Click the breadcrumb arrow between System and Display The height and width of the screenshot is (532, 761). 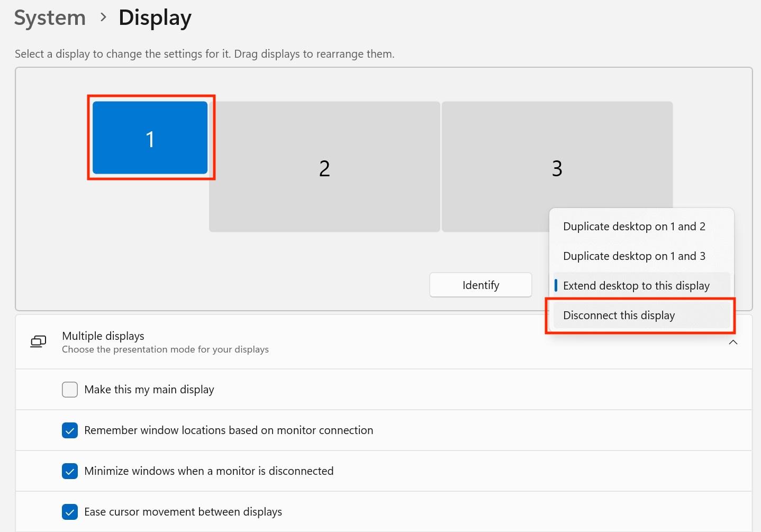(103, 17)
